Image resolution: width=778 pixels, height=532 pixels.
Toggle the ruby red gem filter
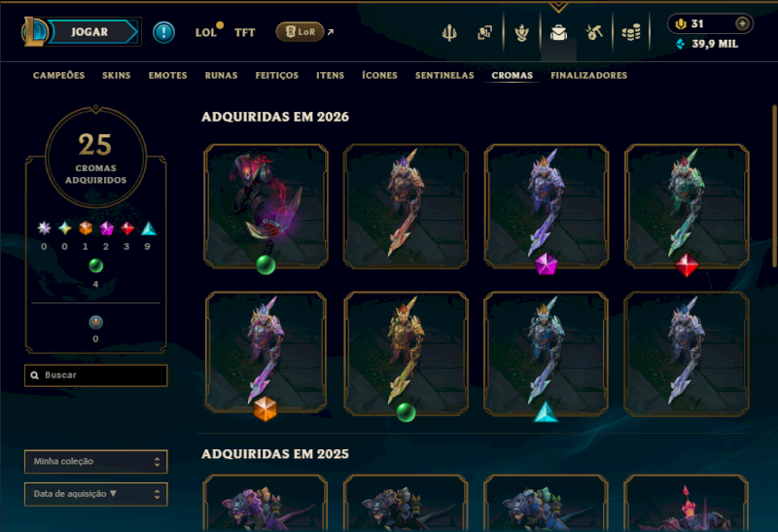click(x=127, y=228)
